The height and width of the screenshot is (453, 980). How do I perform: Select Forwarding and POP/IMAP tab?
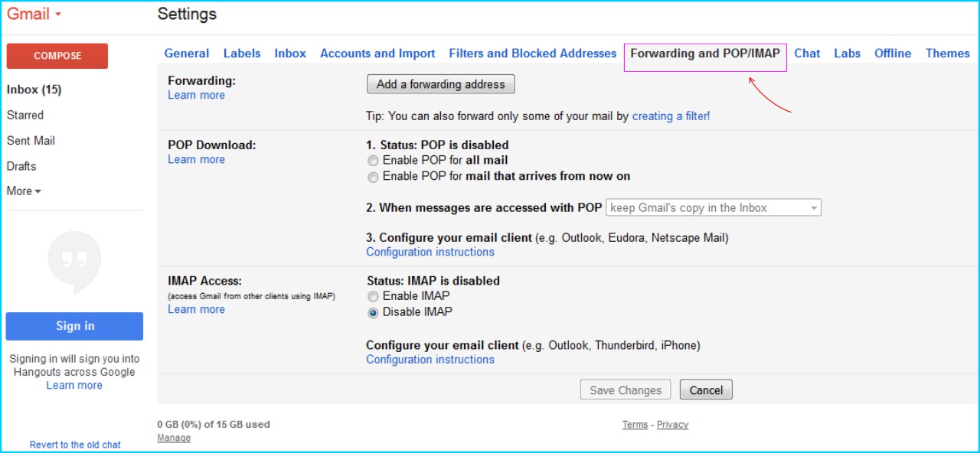tap(705, 54)
